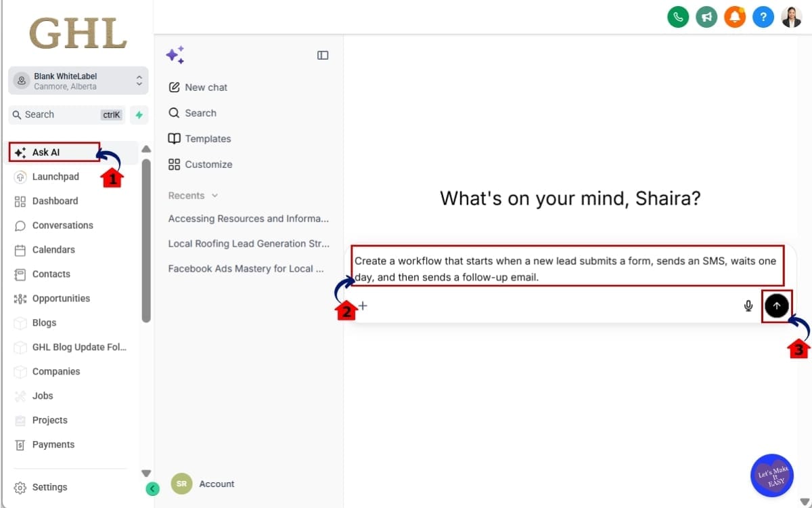812x508 pixels.
Task: Click the Let's Make It Easy widget
Action: pos(772,475)
